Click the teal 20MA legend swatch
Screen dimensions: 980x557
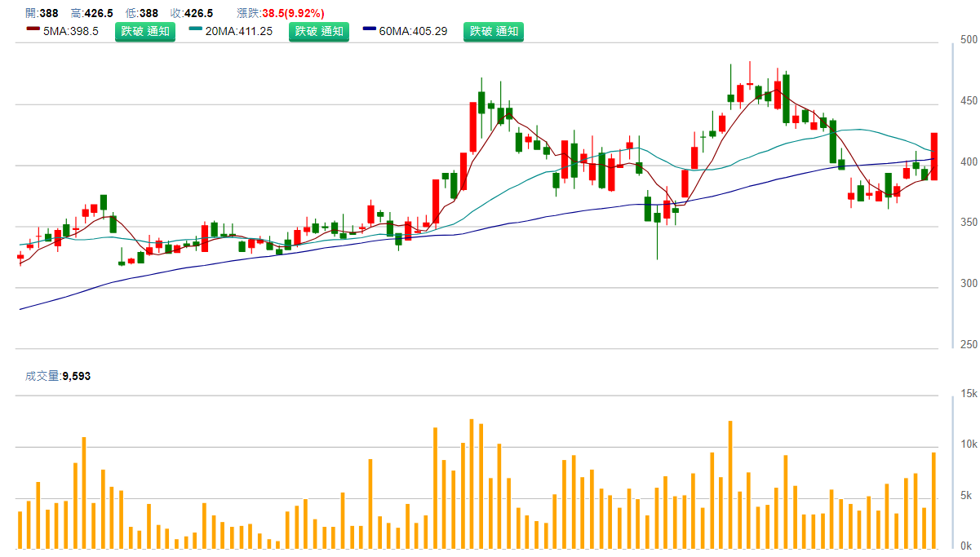pyautogui.click(x=196, y=29)
